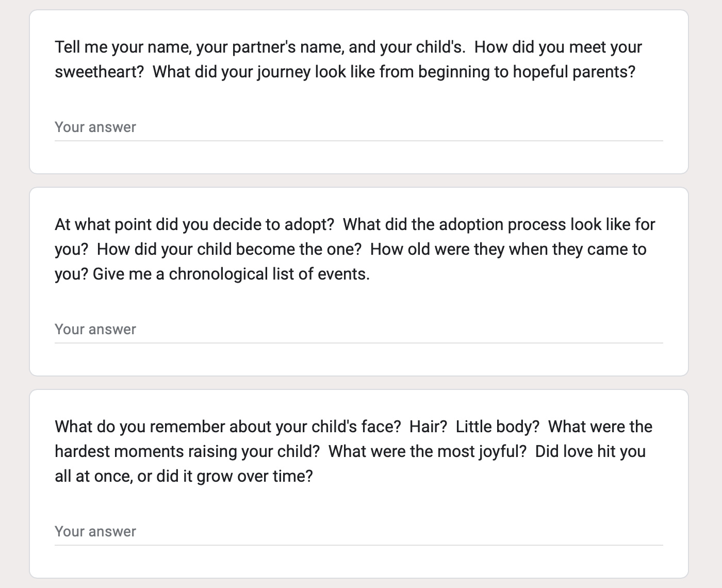The height and width of the screenshot is (588, 722).
Task: Click the gray gap between second and third cards
Action: (358, 383)
